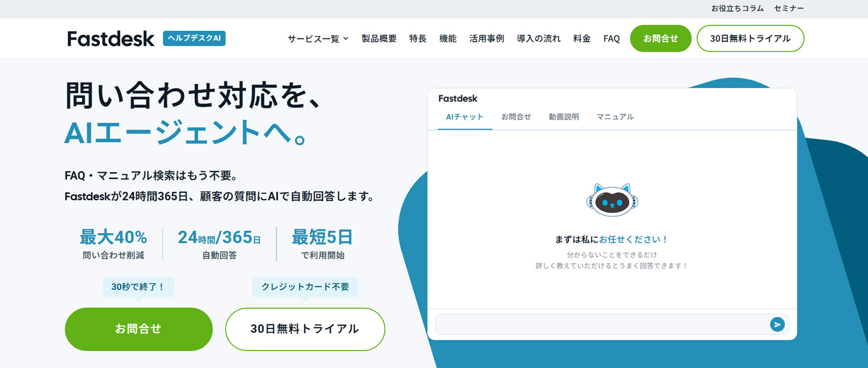The height and width of the screenshot is (368, 868).
Task: Click the robot cat mascot in chat
Action: coord(612,200)
